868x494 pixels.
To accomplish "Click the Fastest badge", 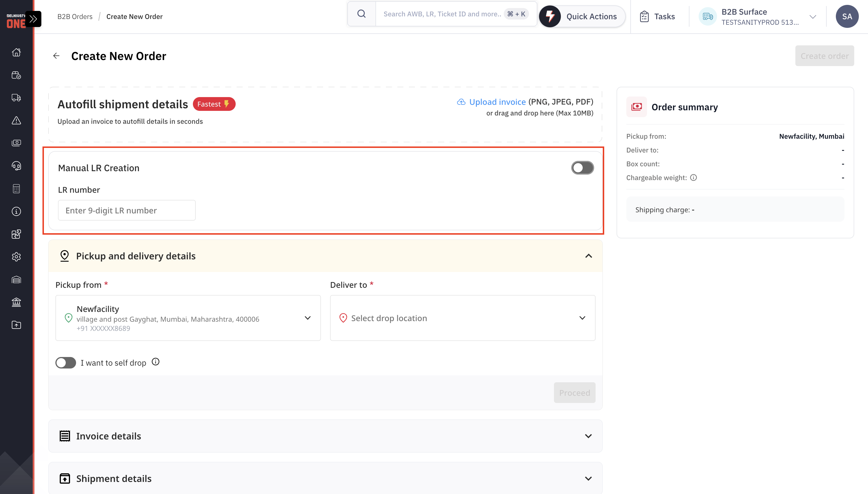I will point(214,104).
